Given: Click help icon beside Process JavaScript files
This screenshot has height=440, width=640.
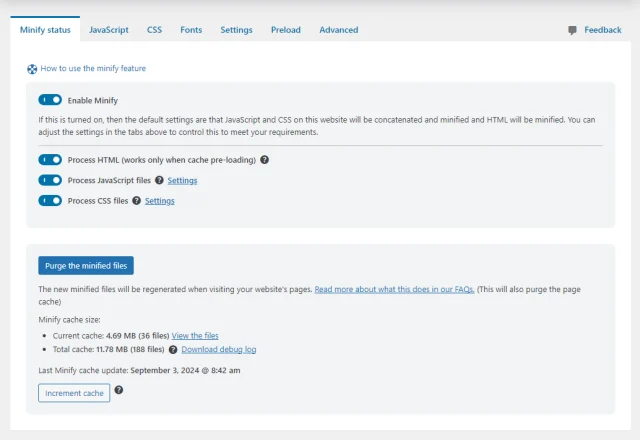Looking at the screenshot, I should click(159, 180).
